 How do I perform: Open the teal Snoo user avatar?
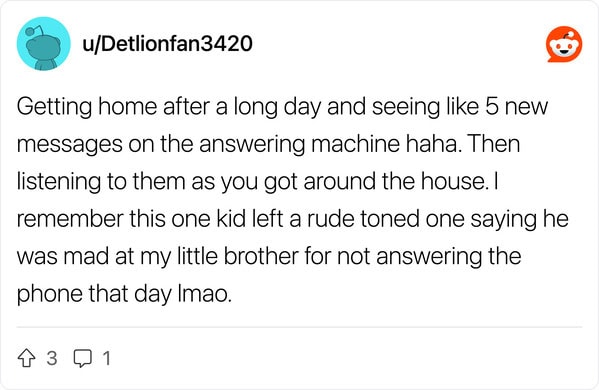[44, 44]
